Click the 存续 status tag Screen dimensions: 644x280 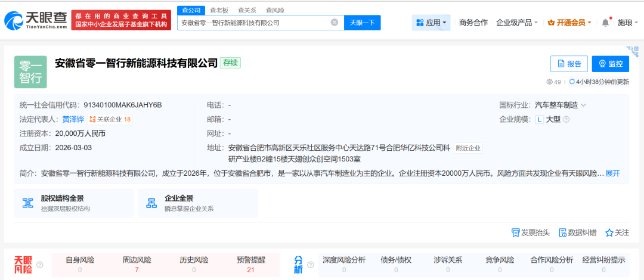pyautogui.click(x=230, y=63)
